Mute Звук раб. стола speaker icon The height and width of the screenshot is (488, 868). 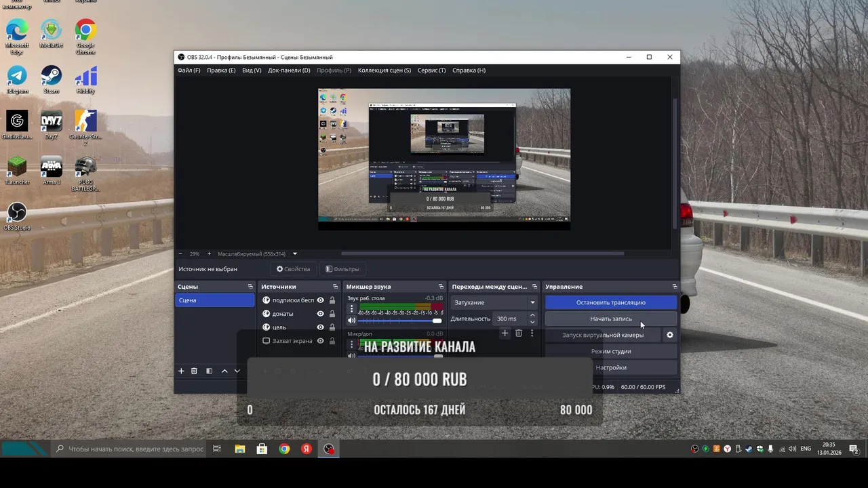coord(351,321)
